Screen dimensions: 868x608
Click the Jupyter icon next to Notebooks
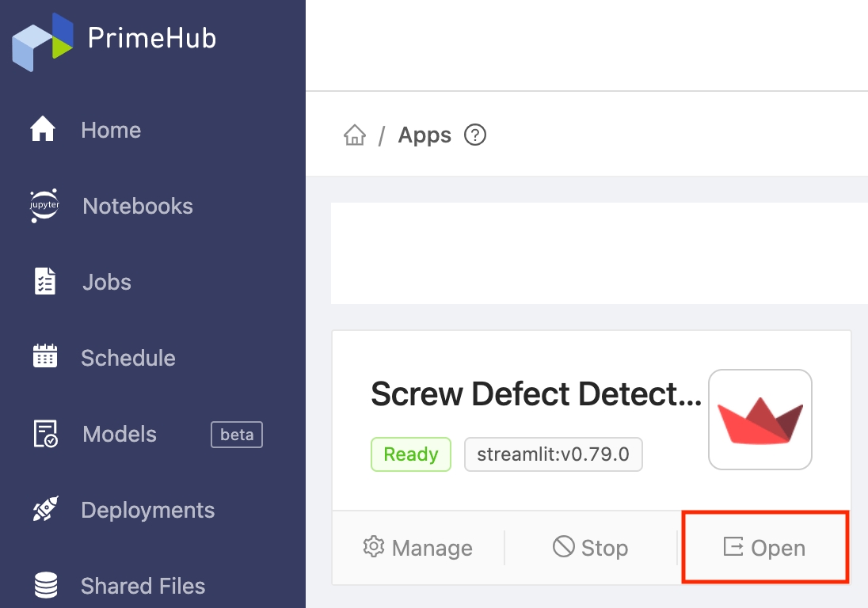point(44,205)
